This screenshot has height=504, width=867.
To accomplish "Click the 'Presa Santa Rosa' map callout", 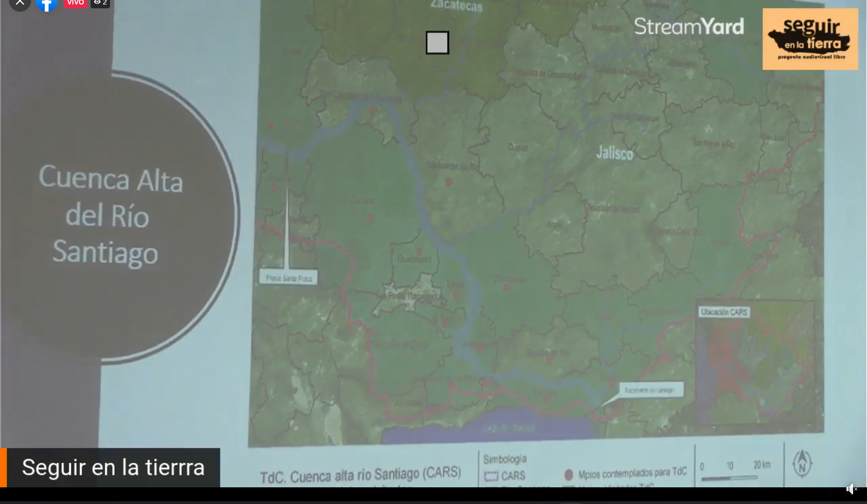I will click(288, 278).
